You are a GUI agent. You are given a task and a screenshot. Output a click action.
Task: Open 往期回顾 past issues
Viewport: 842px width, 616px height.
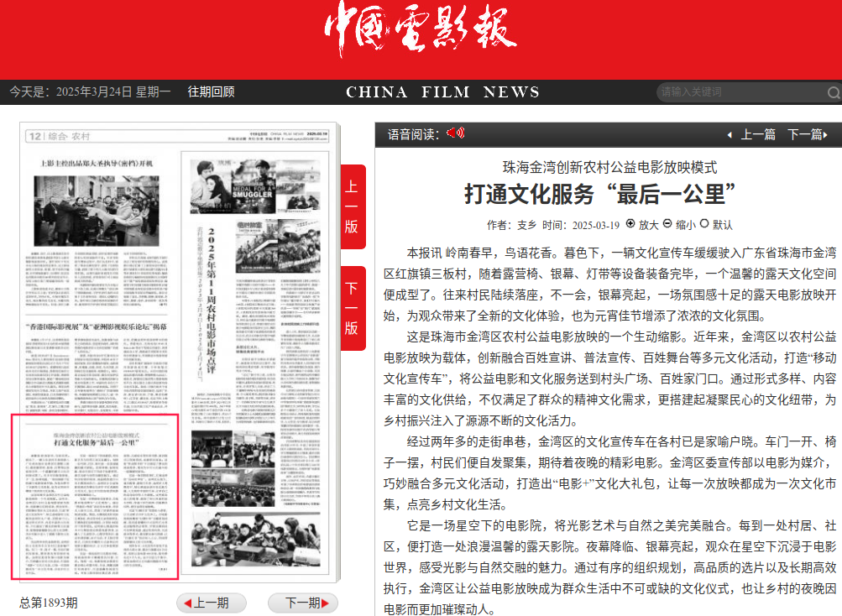tap(211, 91)
